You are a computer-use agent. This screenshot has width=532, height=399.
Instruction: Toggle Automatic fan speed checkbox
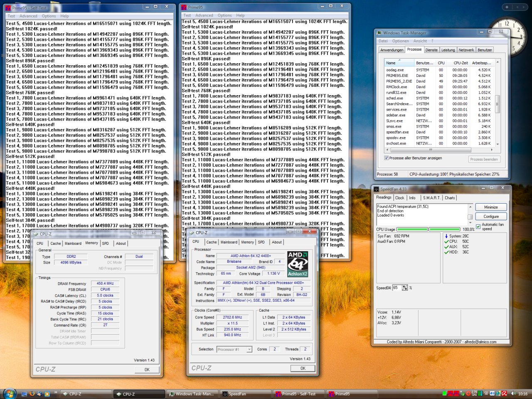point(478,227)
